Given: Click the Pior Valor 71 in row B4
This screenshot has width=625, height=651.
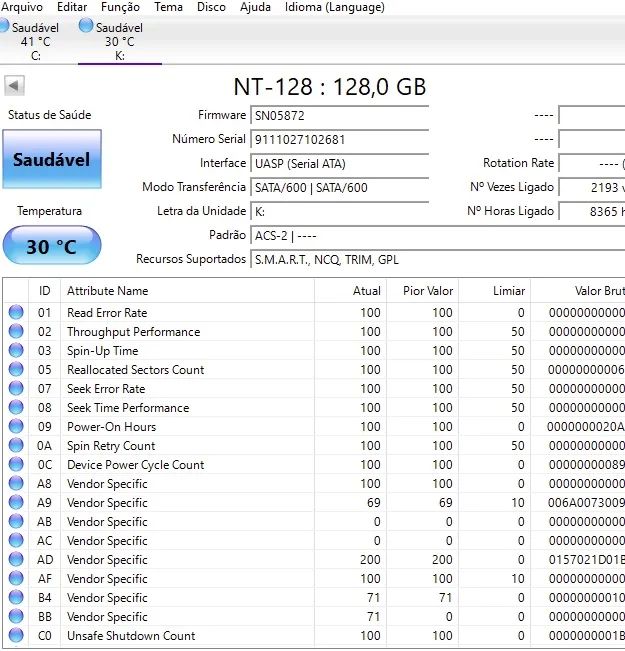Looking at the screenshot, I should pyautogui.click(x=445, y=598).
